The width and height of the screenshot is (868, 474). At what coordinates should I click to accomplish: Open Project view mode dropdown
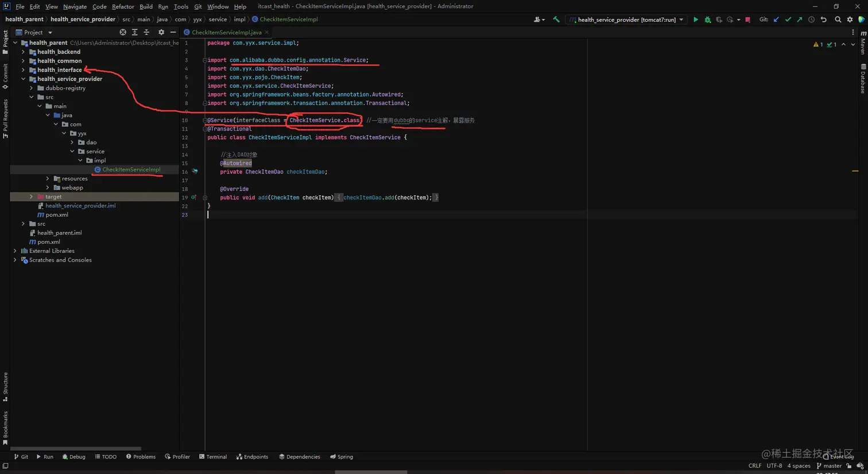[34, 32]
